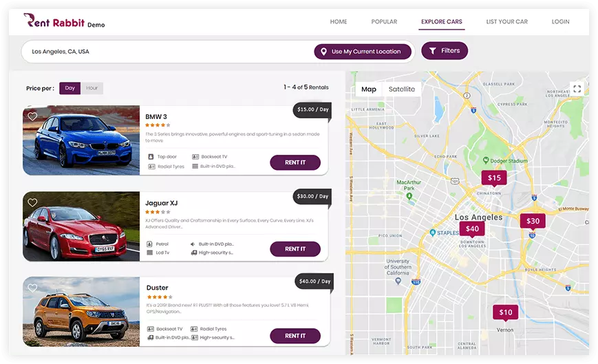The image size is (598, 364).
Task: Switch price to per Day
Action: (x=70, y=88)
